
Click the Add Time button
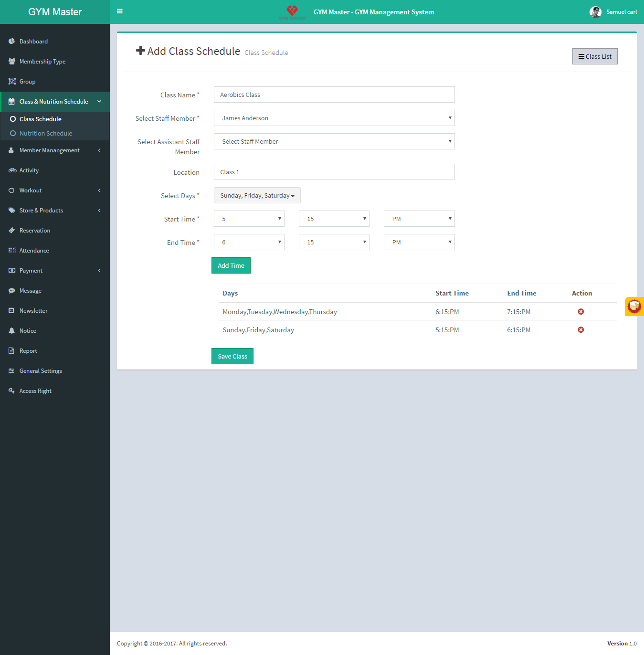tap(231, 265)
